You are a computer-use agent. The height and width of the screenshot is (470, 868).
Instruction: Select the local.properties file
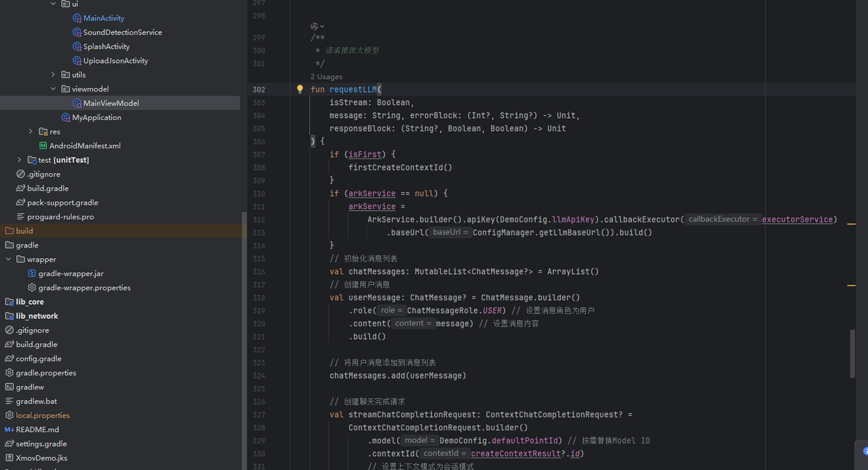tap(43, 416)
